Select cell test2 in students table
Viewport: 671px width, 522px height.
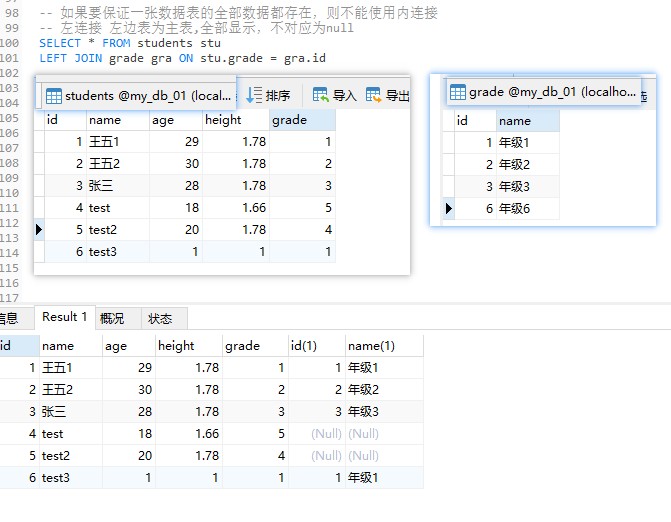118,230
